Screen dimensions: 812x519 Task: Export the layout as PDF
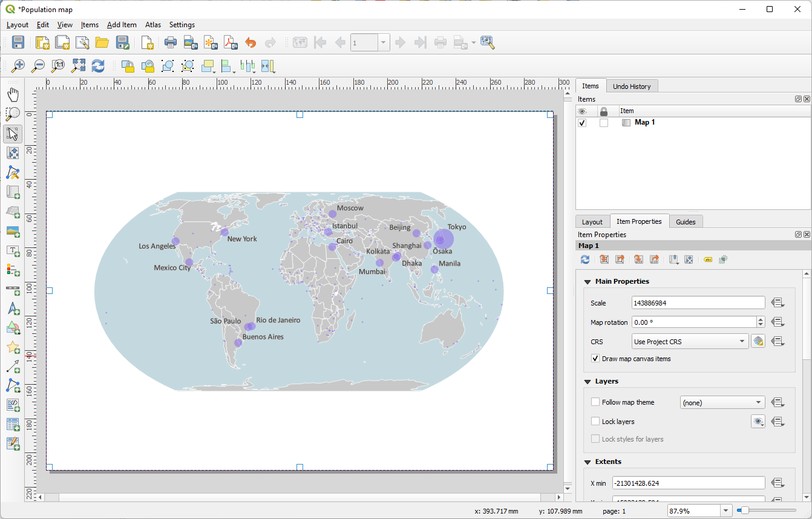click(231, 42)
